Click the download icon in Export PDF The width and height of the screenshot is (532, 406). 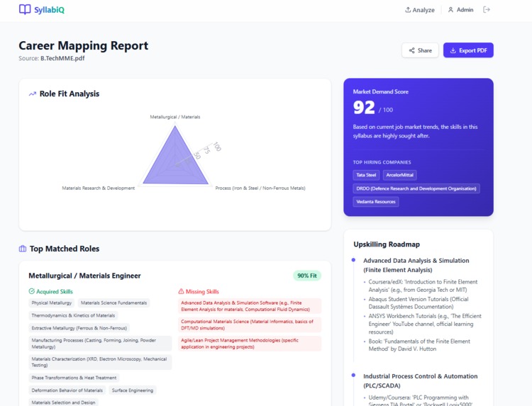[453, 50]
